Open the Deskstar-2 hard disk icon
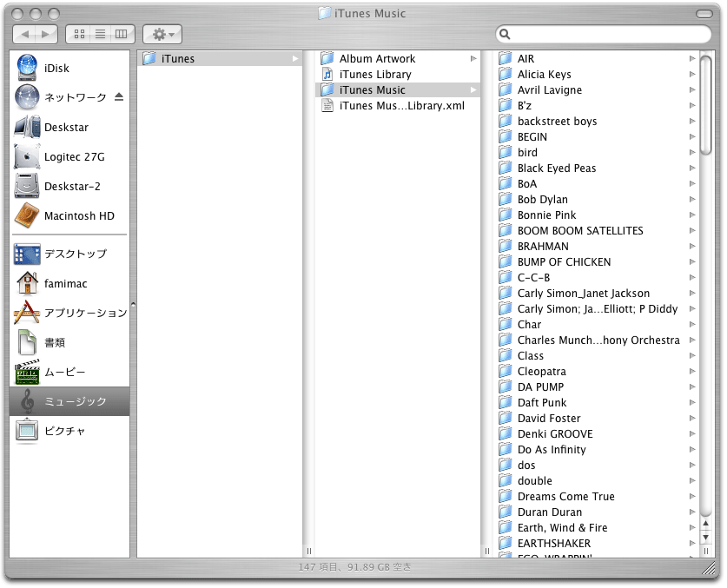The height and width of the screenshot is (588, 727). point(27,186)
